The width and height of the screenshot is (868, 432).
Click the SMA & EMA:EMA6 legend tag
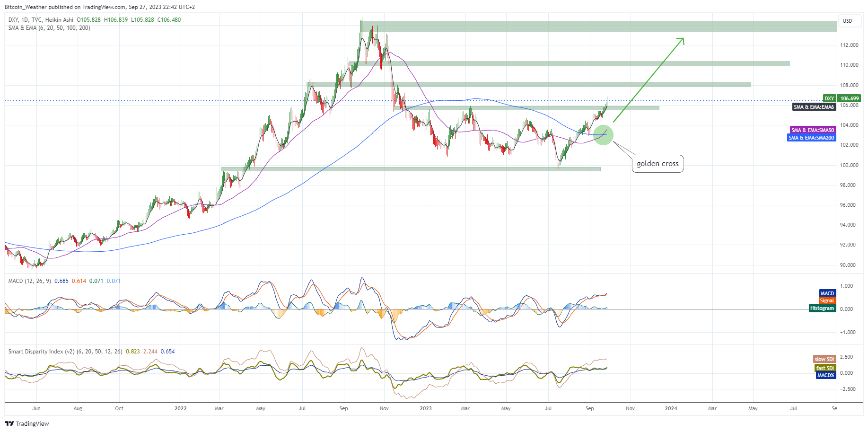[x=814, y=107]
